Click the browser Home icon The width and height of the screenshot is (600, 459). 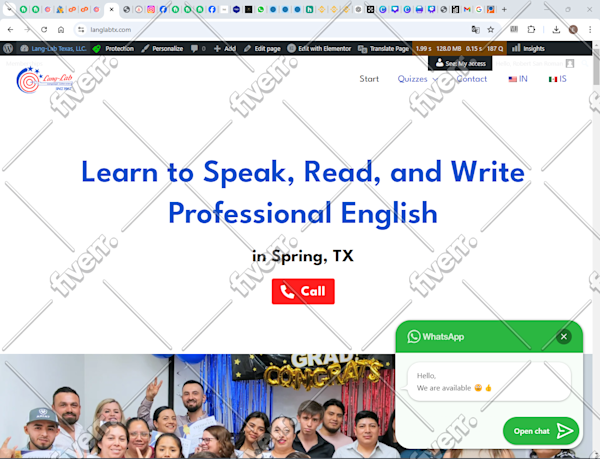pos(61,29)
